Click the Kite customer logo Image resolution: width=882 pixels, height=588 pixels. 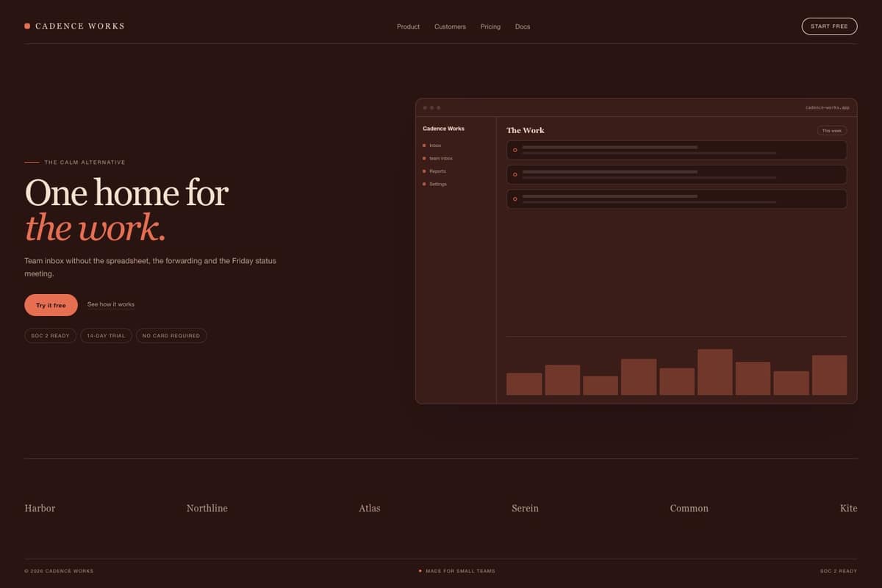[848, 508]
